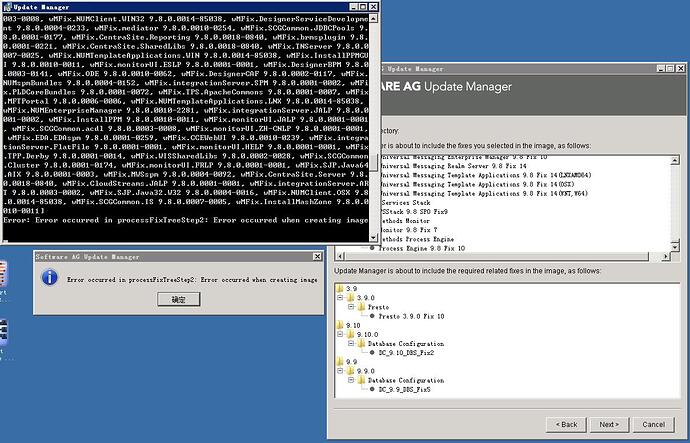The height and width of the screenshot is (443, 690).
Task: Select the DC_9.9_DBS_Fix5 item
Action: [404, 389]
